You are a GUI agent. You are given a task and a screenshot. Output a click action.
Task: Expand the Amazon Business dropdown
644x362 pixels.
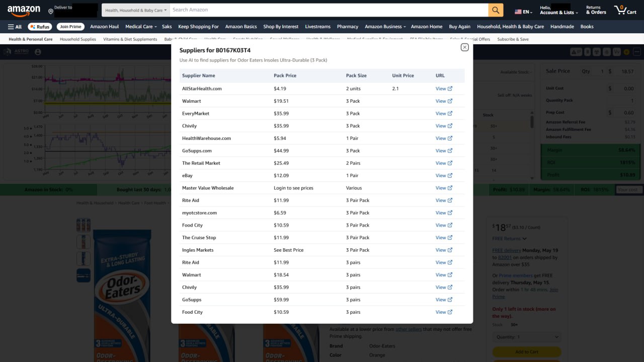point(385,27)
